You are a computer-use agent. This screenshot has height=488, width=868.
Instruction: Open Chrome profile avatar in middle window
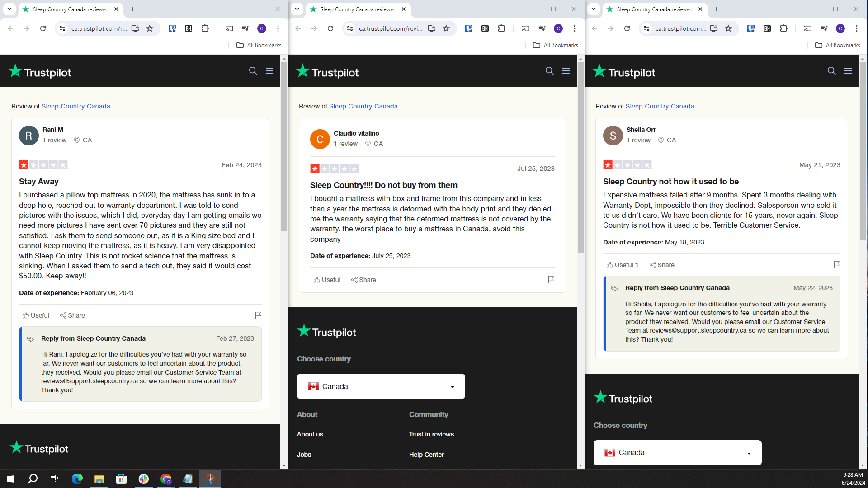click(x=558, y=28)
